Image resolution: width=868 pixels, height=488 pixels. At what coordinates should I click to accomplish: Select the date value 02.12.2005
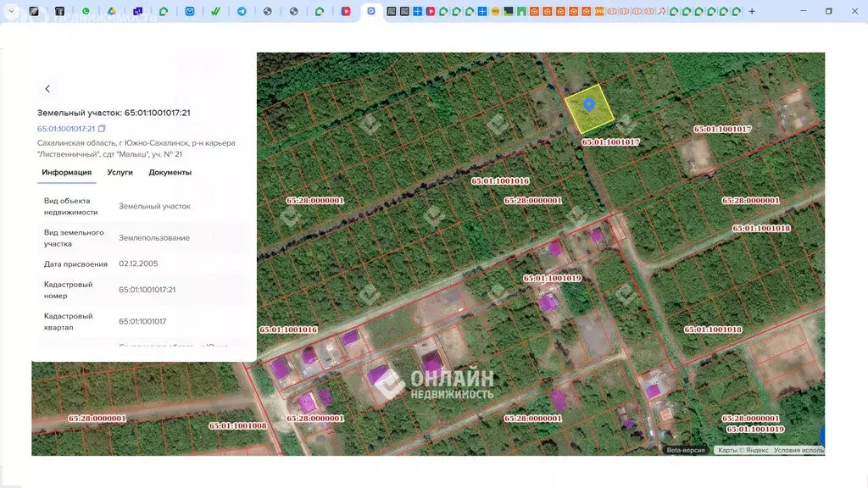[x=138, y=263]
